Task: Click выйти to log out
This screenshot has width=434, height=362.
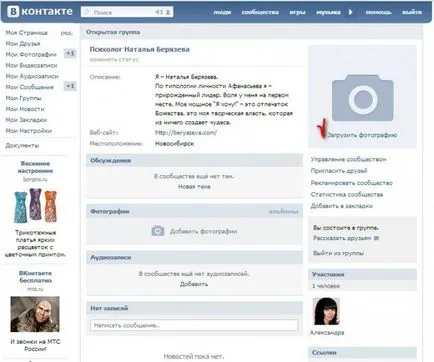Action: pos(412,12)
